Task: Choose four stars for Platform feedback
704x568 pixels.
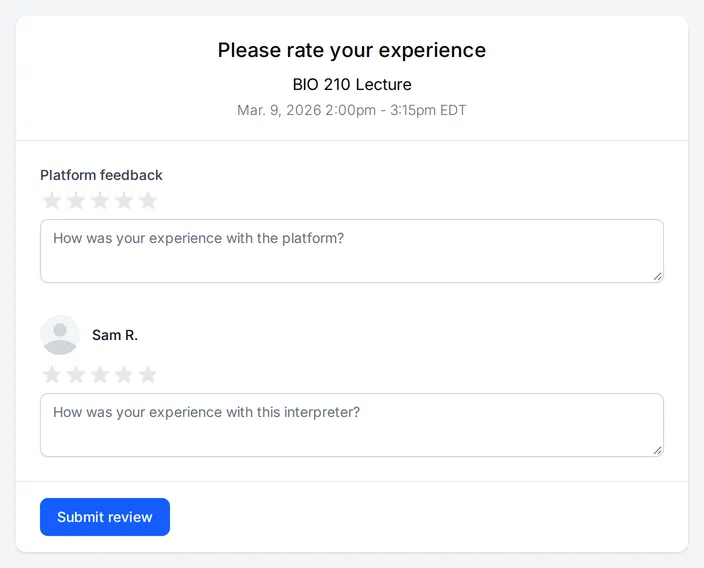Action: [124, 201]
